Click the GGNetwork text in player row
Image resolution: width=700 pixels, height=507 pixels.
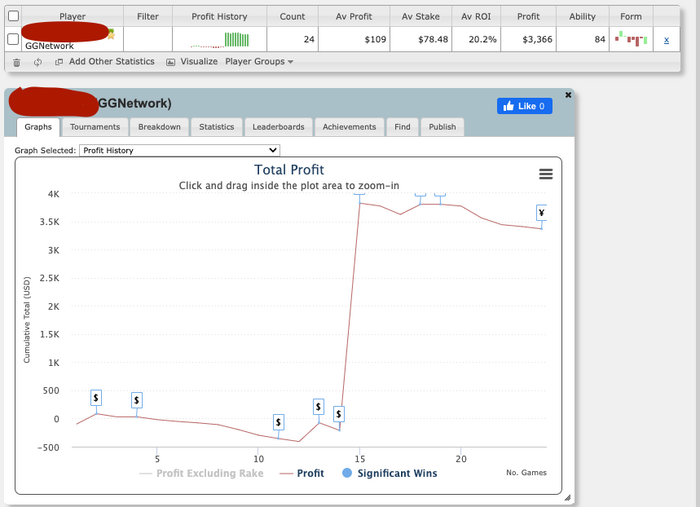(x=50, y=46)
